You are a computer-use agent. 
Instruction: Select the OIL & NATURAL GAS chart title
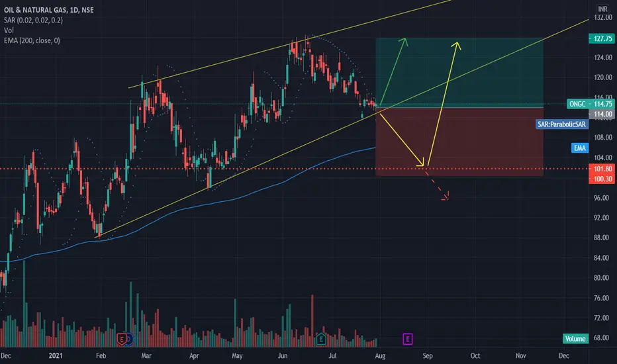tap(49, 10)
